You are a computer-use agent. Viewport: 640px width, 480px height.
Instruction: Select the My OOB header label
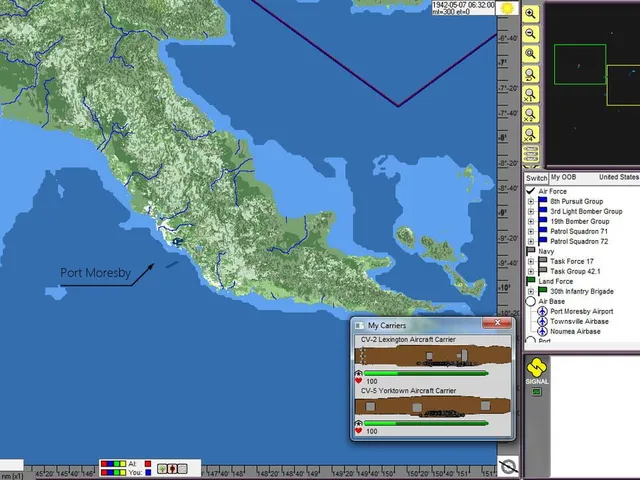click(563, 177)
